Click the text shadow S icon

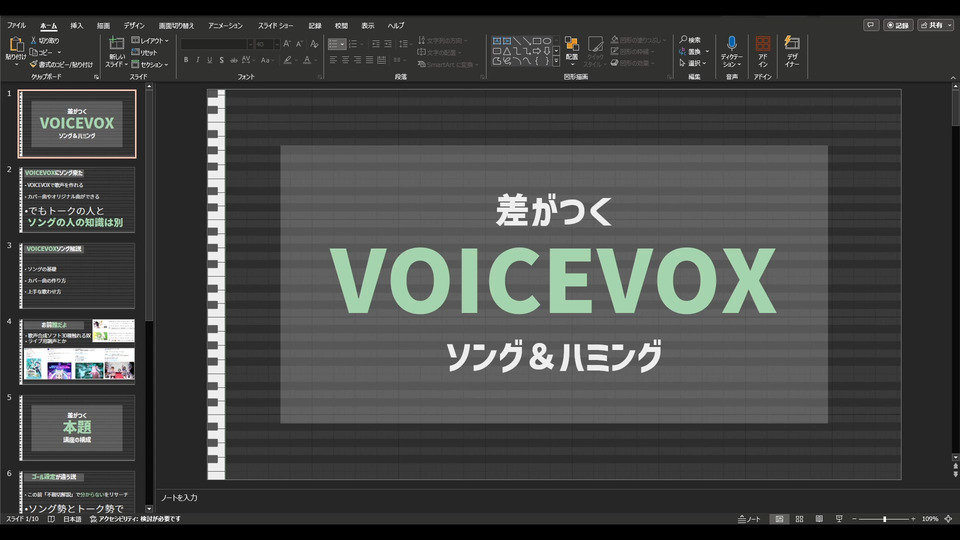pos(221,60)
